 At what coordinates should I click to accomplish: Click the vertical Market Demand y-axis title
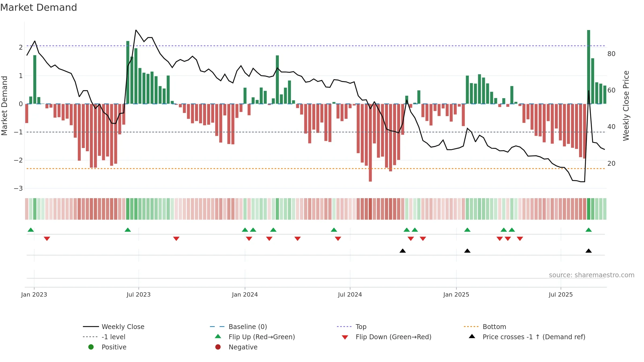[x=5, y=106]
